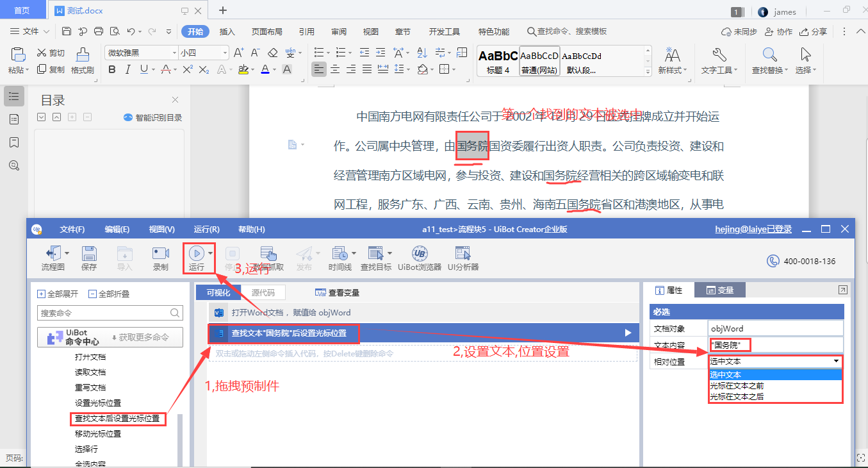Open UiBot 时间线 tool

(340, 258)
